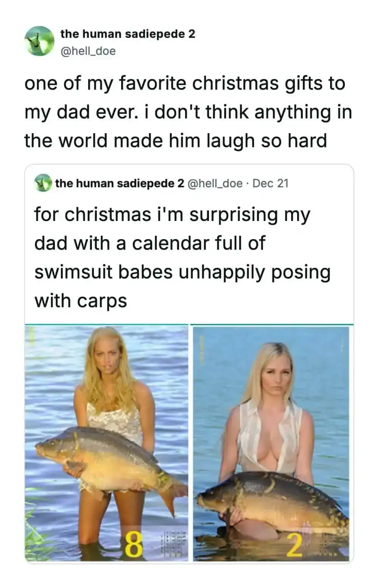Click the small avatar in quoted tweet
Image resolution: width=377 pixels, height=588 pixels.
coord(43,183)
